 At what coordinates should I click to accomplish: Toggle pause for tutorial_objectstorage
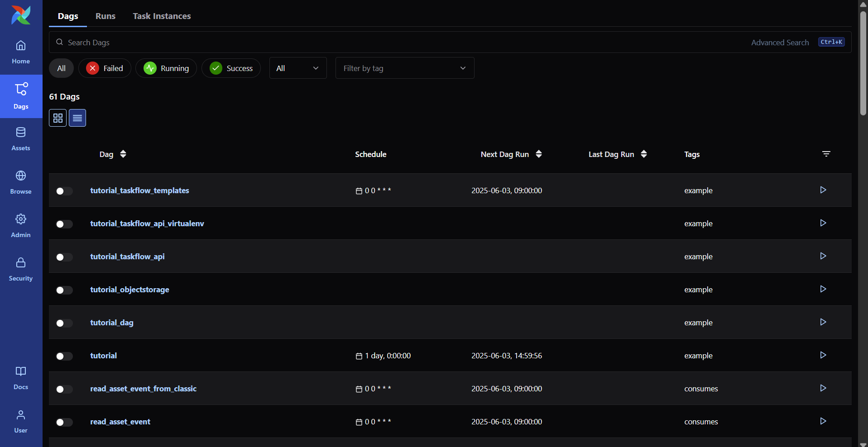click(64, 290)
